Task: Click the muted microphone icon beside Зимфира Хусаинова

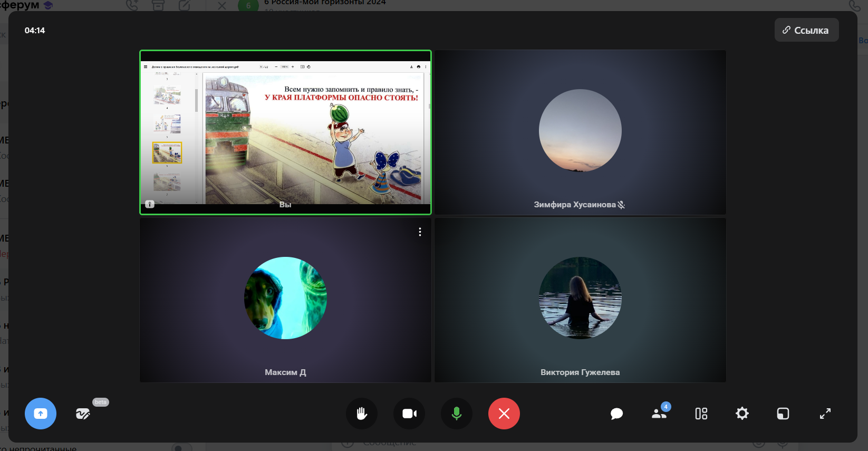Action: [621, 205]
